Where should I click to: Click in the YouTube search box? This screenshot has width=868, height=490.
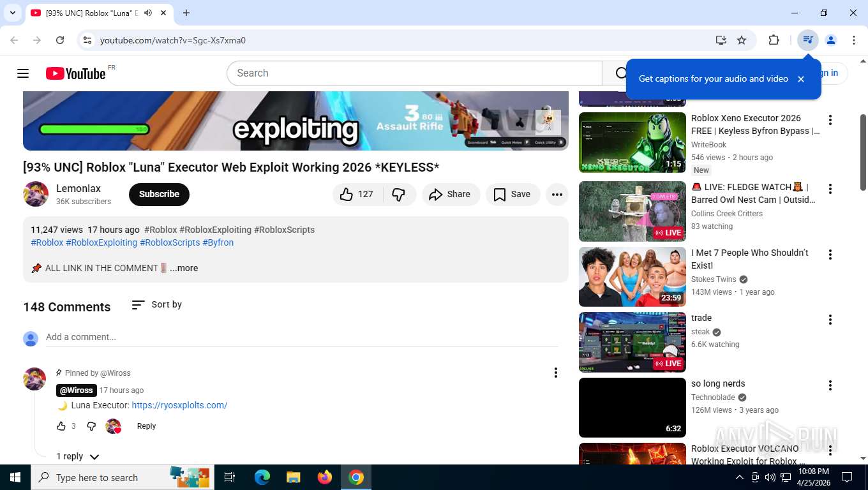tap(414, 73)
